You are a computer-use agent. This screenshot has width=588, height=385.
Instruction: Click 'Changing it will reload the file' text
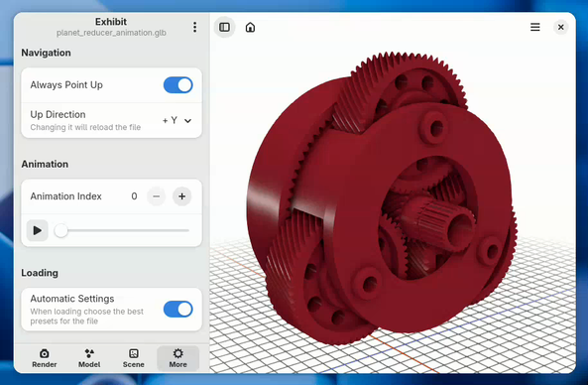85,127
